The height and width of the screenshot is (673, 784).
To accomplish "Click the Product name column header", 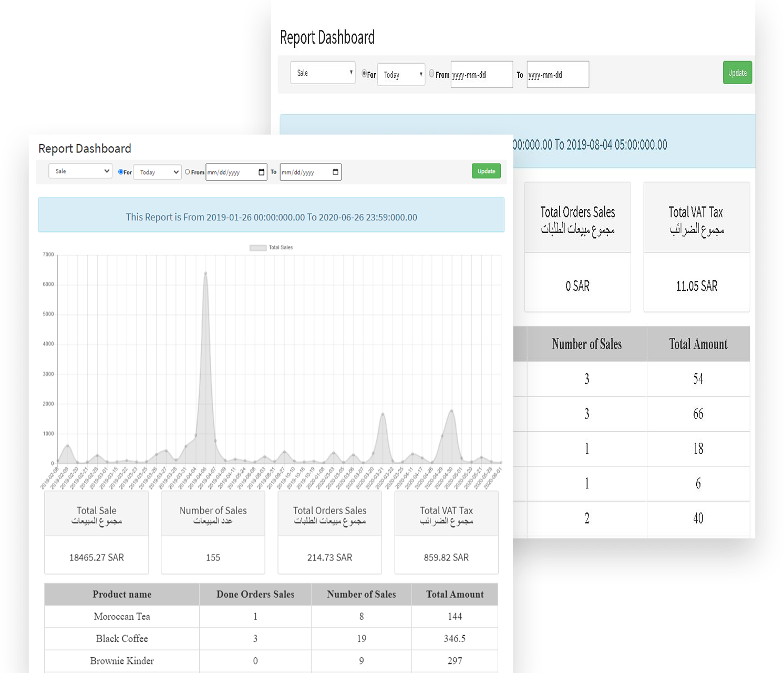I will click(122, 595).
